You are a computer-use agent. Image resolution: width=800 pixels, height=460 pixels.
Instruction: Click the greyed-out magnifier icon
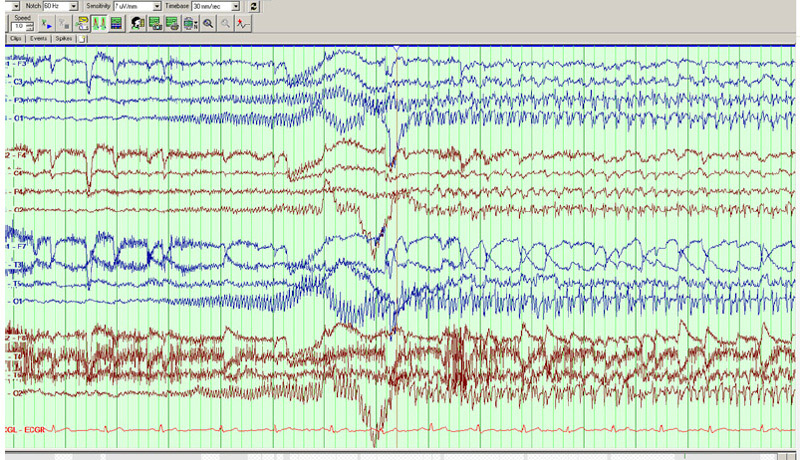coord(226,22)
